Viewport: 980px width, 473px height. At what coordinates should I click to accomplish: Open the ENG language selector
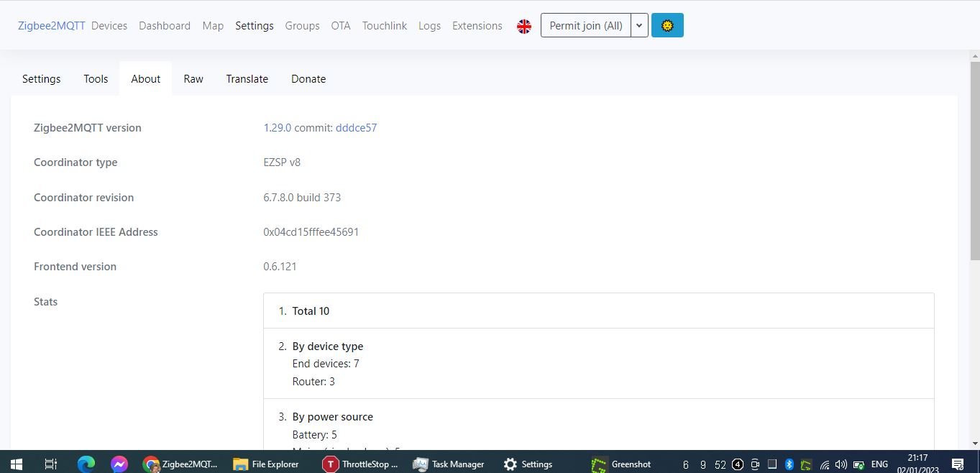click(879, 464)
